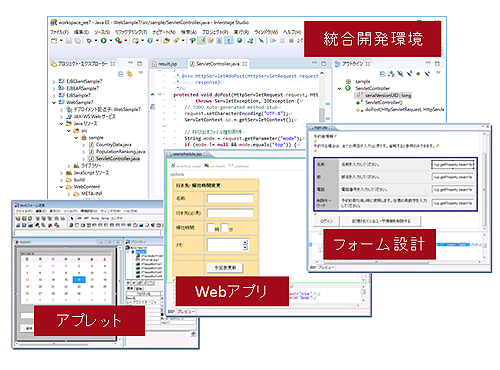
Task: Click the New wizard toolbar icon
Action: (x=54, y=41)
